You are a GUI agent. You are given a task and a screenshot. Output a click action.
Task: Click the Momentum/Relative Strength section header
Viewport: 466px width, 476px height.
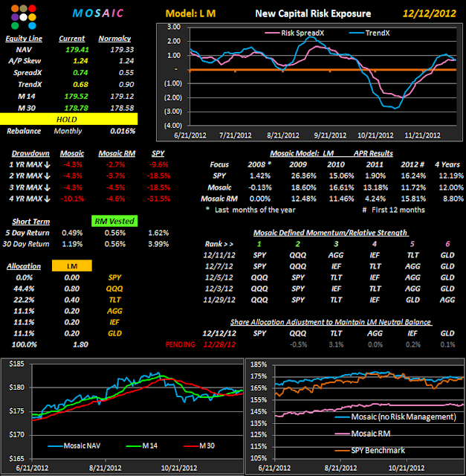[330, 233]
